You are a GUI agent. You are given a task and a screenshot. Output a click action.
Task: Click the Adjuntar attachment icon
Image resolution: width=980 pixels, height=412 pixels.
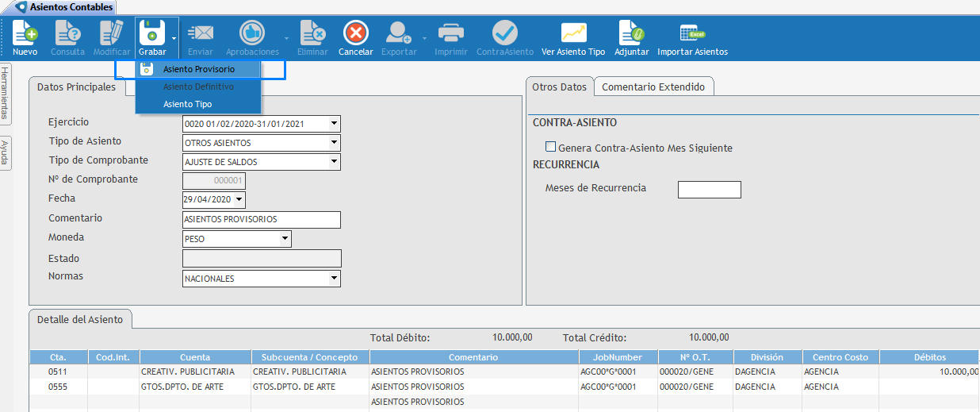631,34
